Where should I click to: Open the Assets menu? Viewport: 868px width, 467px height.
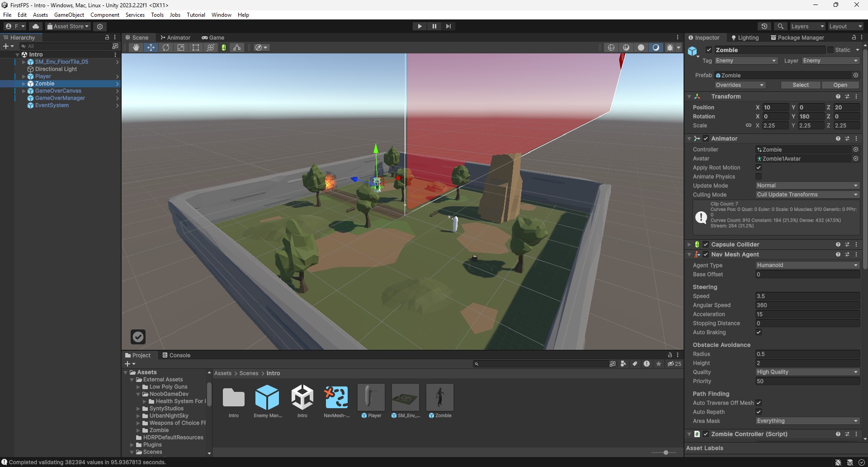(x=40, y=15)
